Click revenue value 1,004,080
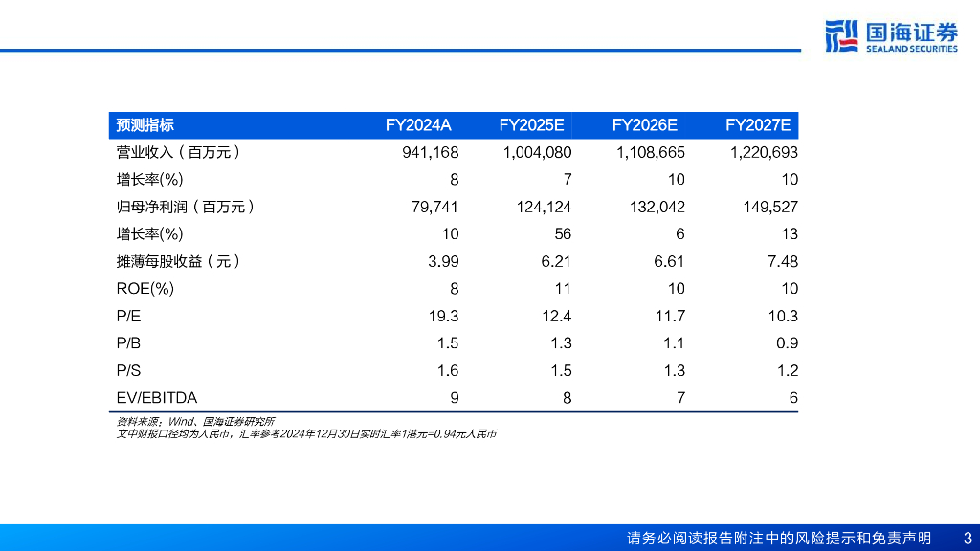The width and height of the screenshot is (980, 551). pos(538,152)
